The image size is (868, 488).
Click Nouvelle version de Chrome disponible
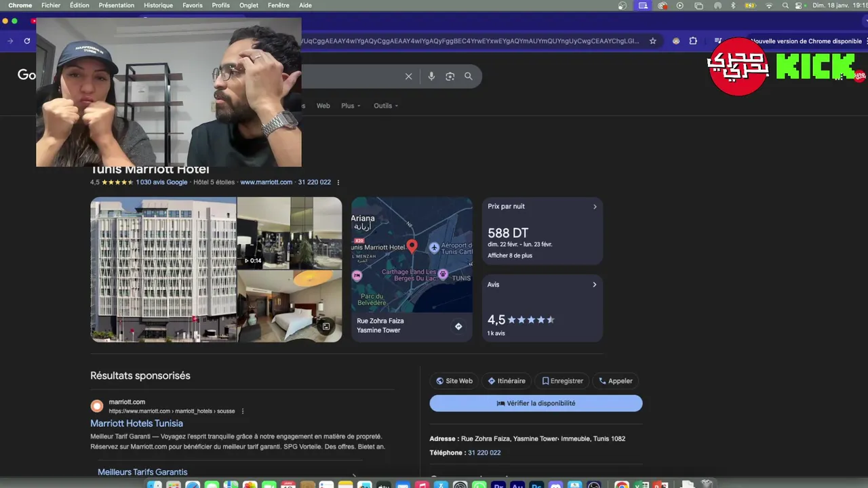[x=806, y=41]
